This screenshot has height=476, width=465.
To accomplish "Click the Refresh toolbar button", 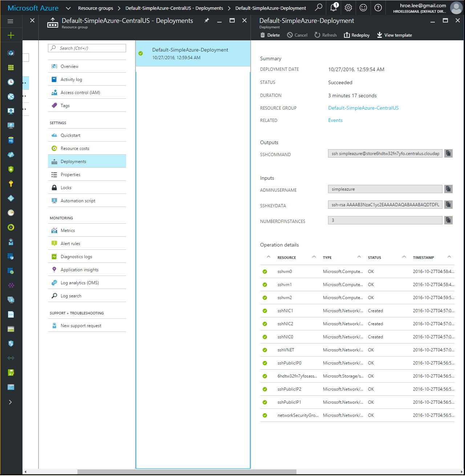I will (325, 35).
